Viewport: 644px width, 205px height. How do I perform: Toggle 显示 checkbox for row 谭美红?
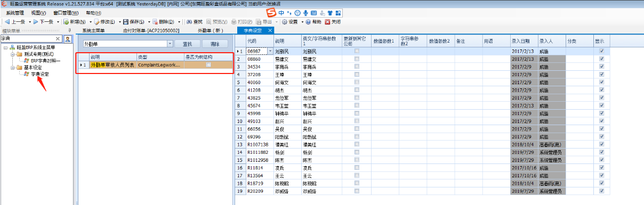(x=602, y=144)
